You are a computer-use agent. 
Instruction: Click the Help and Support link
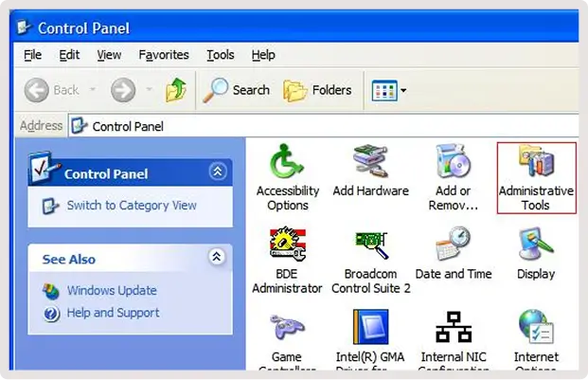point(113,313)
